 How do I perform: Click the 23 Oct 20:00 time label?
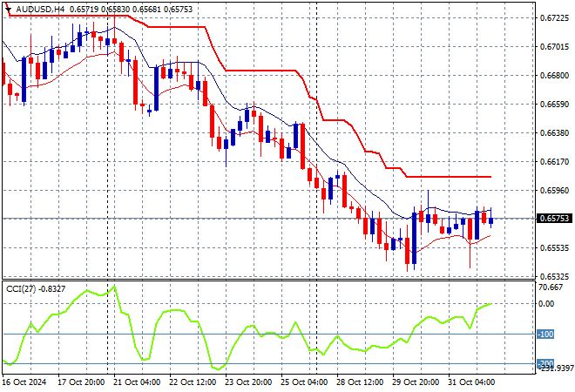point(248,382)
